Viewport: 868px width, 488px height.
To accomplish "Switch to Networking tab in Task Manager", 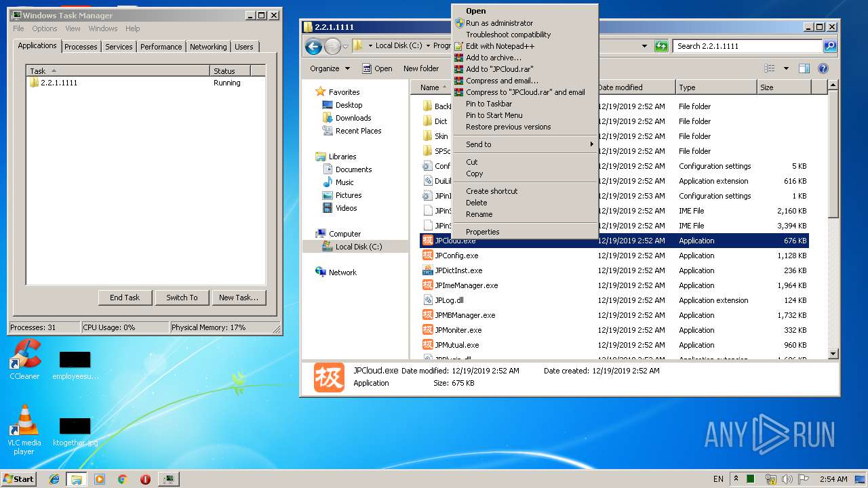I will tap(208, 47).
